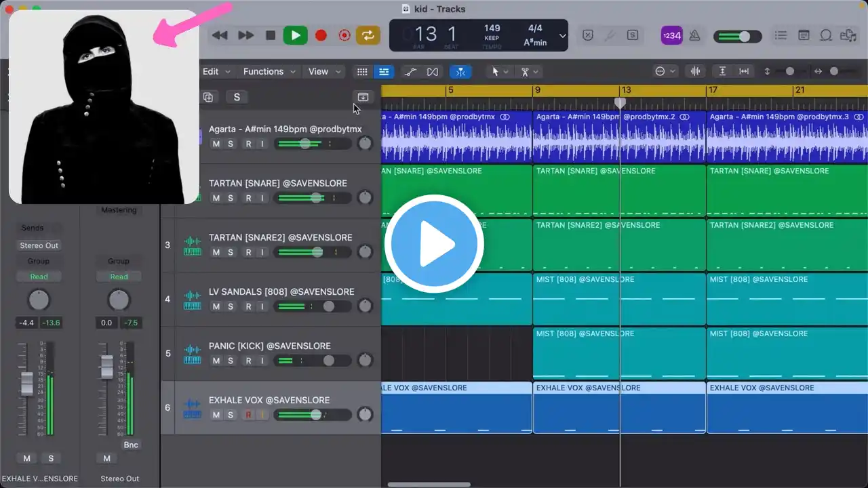Solo the TARTAN [SNARE] track
Viewport: 868px width, 488px height.
(x=231, y=198)
